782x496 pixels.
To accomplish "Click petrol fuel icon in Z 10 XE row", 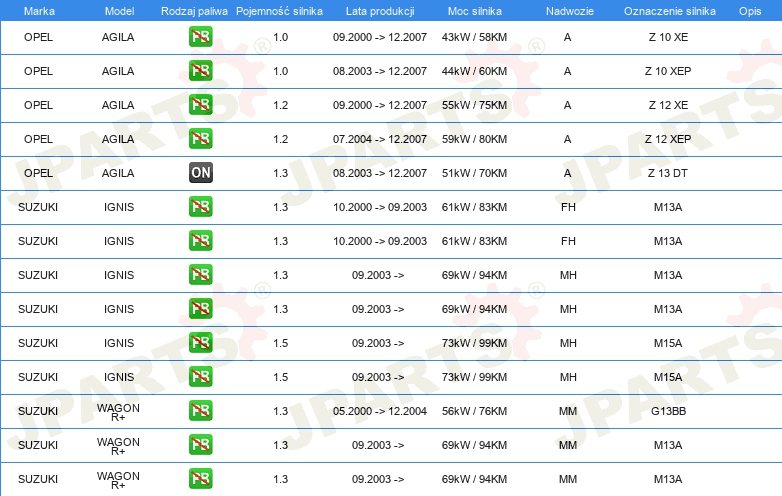I will 200,37.
